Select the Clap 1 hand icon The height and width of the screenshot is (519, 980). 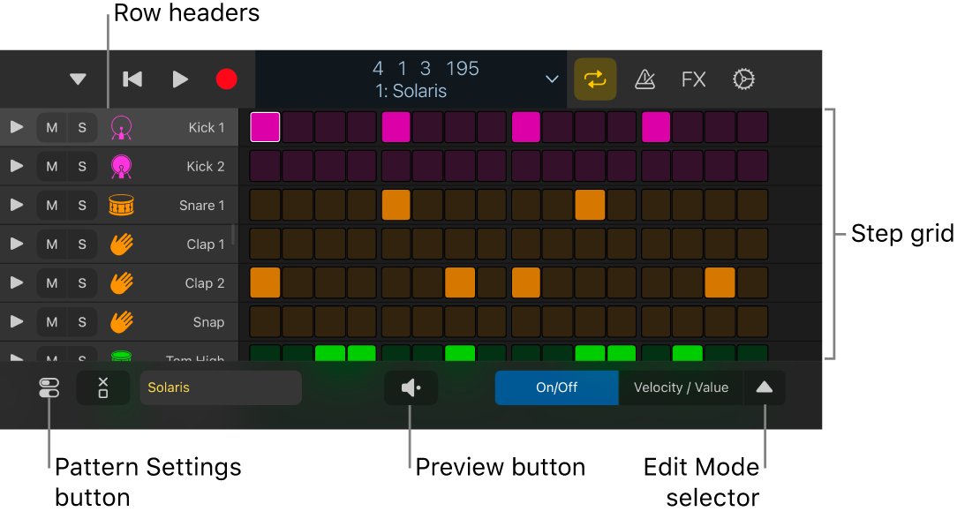click(121, 244)
